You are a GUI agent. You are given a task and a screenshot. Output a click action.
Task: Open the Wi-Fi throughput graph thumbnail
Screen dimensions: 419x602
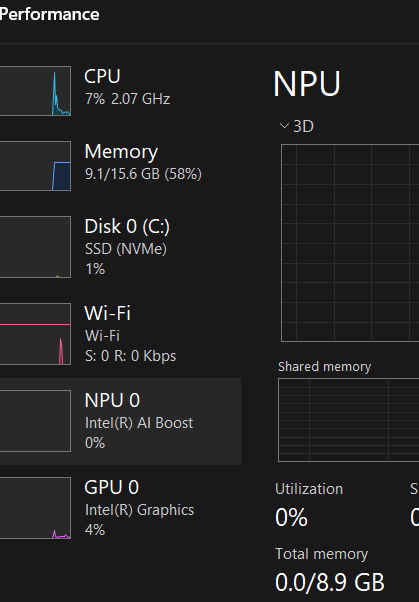coord(35,334)
